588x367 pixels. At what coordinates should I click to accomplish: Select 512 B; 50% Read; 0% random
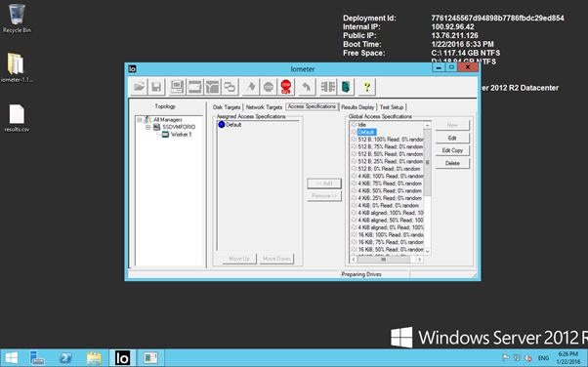(391, 154)
